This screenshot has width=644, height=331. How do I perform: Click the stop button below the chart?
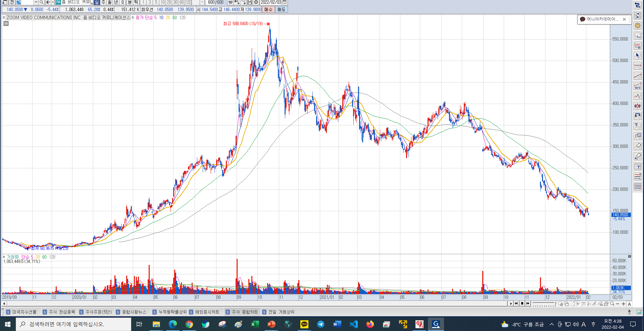pos(522,304)
